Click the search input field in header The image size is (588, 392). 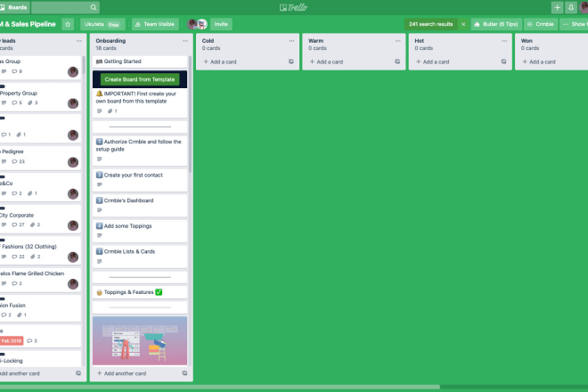(x=65, y=7)
